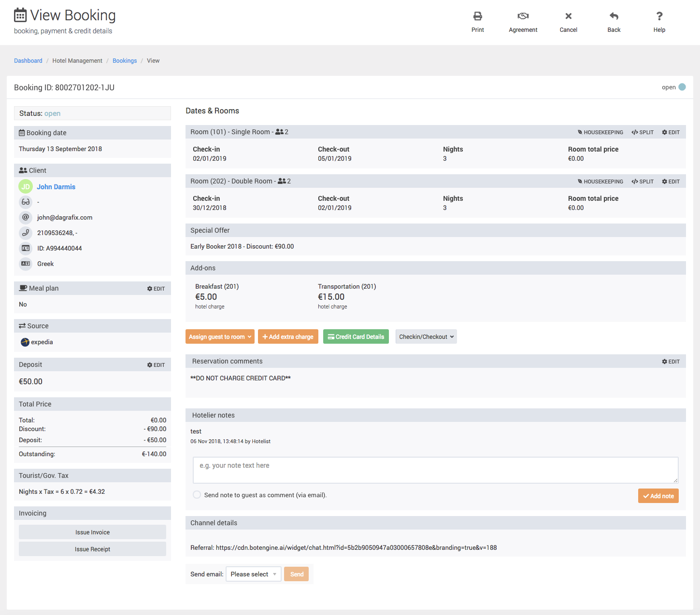This screenshot has height=615, width=700.
Task: Click the client language icon
Action: [26, 264]
